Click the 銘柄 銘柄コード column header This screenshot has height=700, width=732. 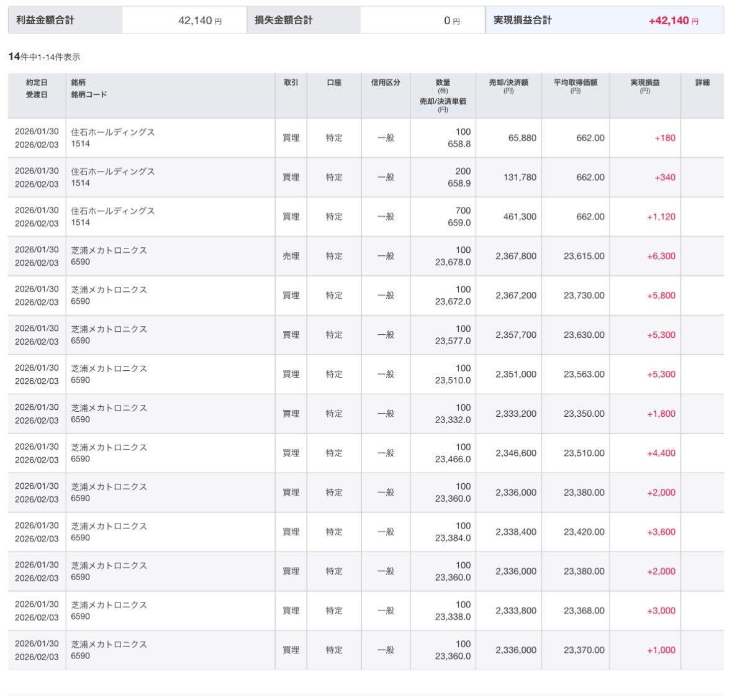point(89,88)
